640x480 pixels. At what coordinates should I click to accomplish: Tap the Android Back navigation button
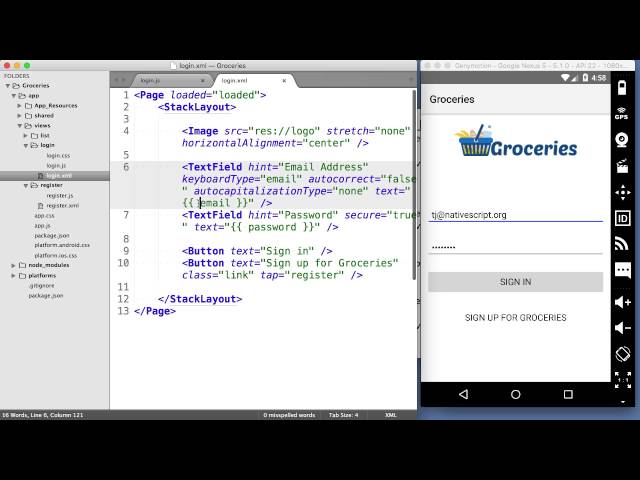click(x=463, y=394)
